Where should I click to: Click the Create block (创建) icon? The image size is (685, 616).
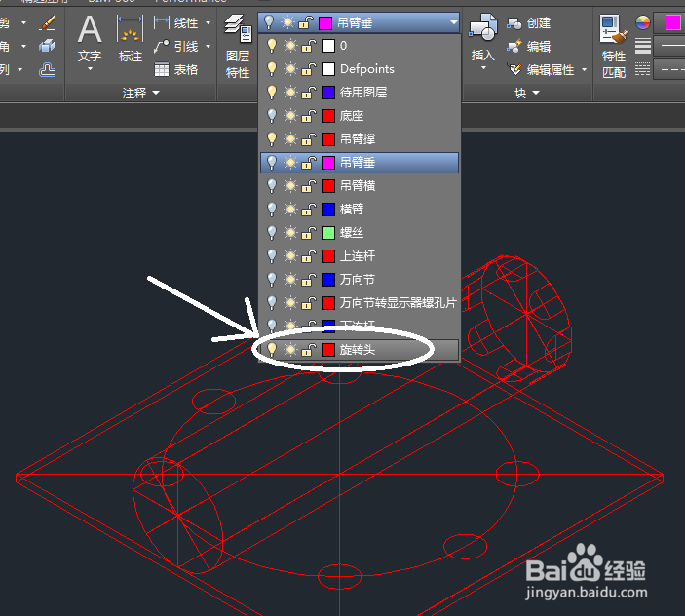(x=514, y=22)
